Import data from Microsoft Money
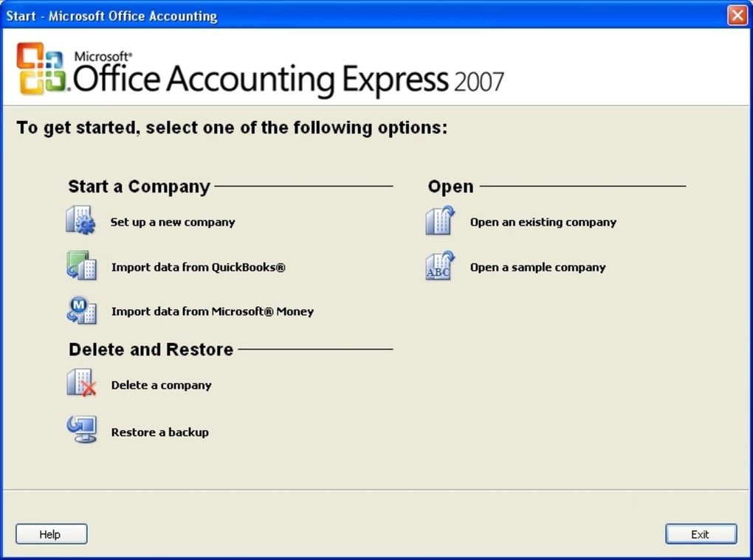The height and width of the screenshot is (560, 753). point(212,312)
